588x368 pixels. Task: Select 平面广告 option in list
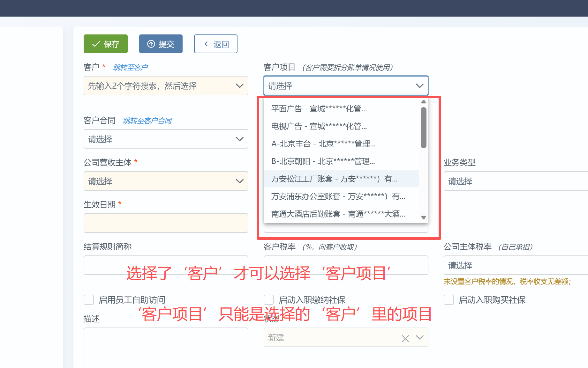[x=319, y=109]
